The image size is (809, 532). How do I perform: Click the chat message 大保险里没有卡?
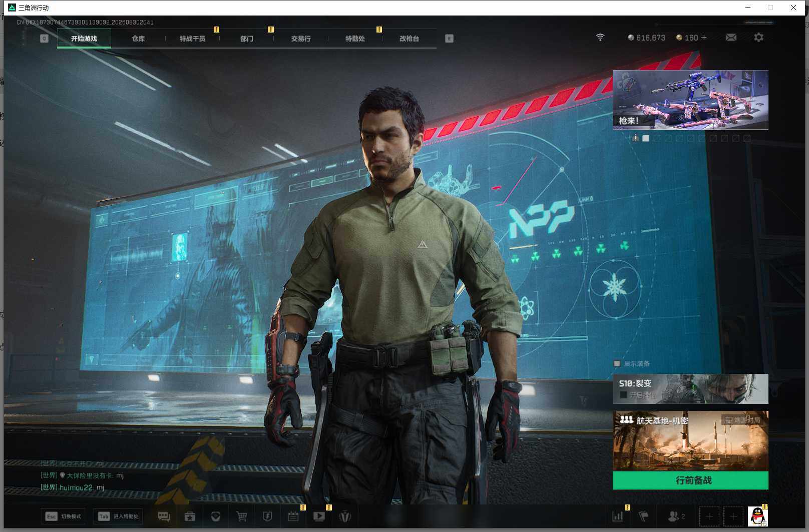[x=82, y=475]
